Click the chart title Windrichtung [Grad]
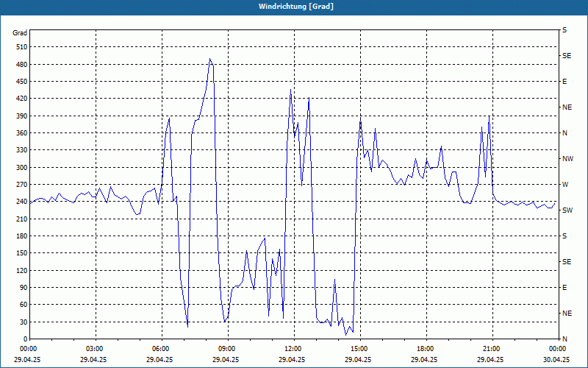This screenshot has width=588, height=368. coord(296,7)
